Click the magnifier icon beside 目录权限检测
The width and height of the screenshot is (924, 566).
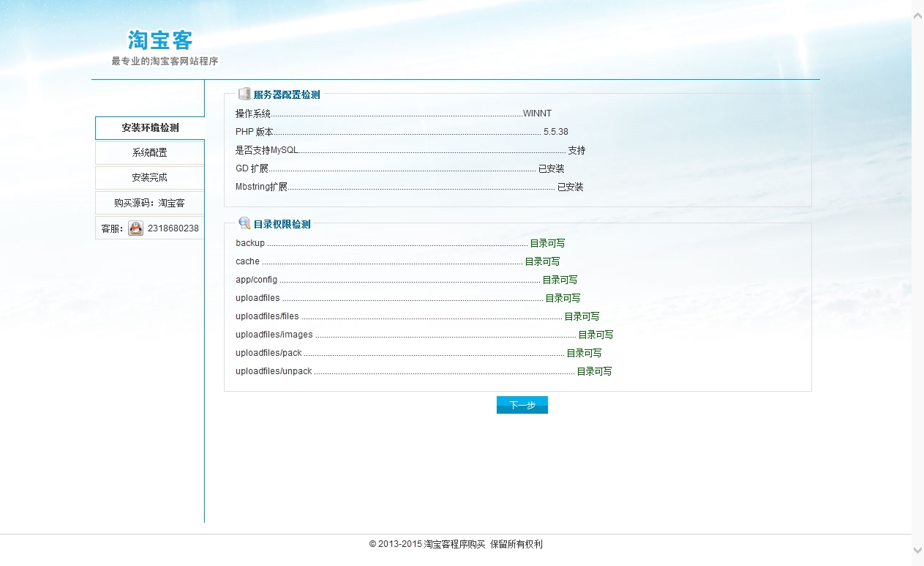point(244,223)
